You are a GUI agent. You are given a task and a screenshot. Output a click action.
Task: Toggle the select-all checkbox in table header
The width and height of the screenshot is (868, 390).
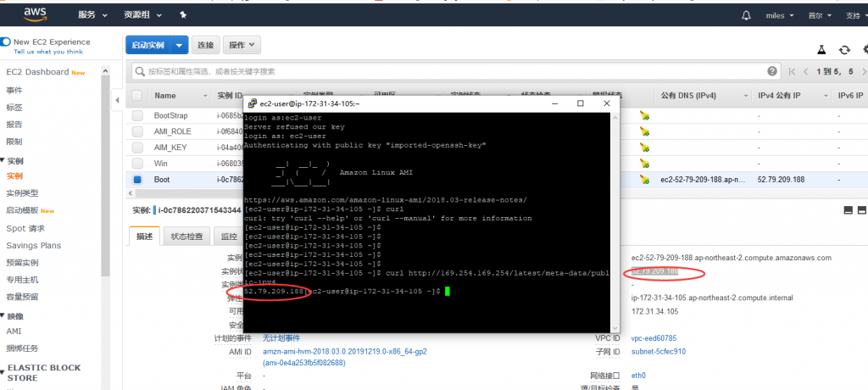[136, 95]
